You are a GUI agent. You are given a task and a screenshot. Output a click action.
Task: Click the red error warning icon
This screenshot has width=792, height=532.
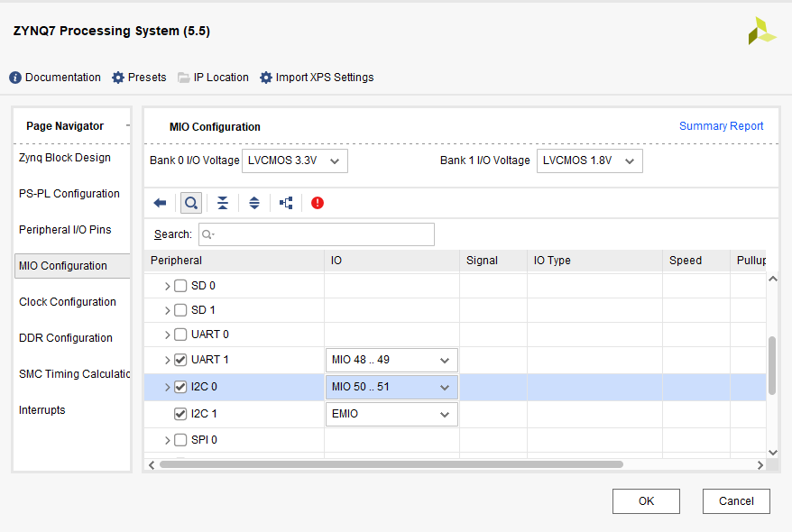point(318,203)
